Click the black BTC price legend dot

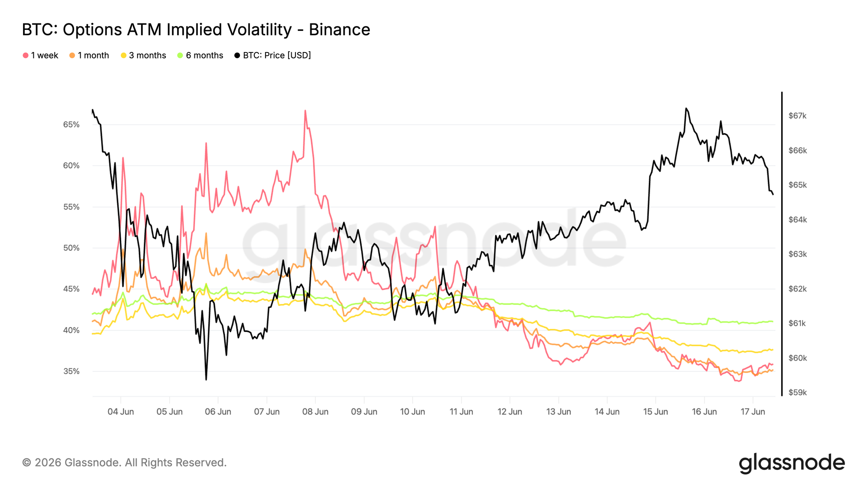pos(237,56)
